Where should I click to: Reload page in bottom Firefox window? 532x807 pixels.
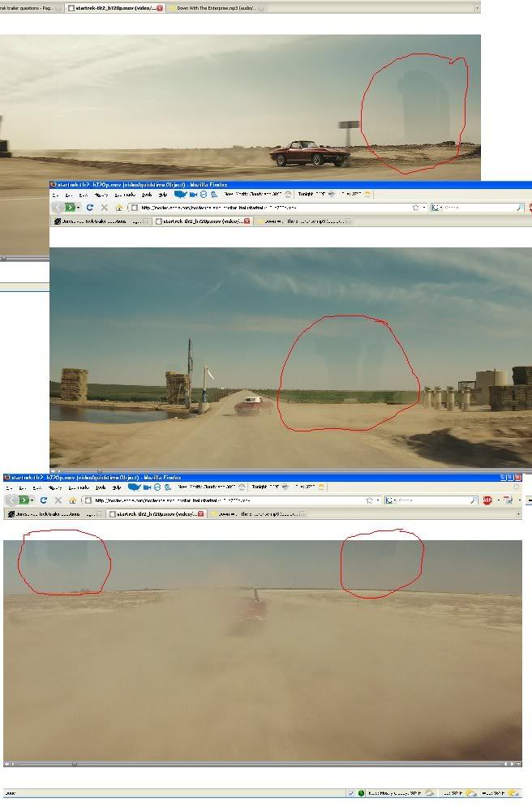[43, 500]
